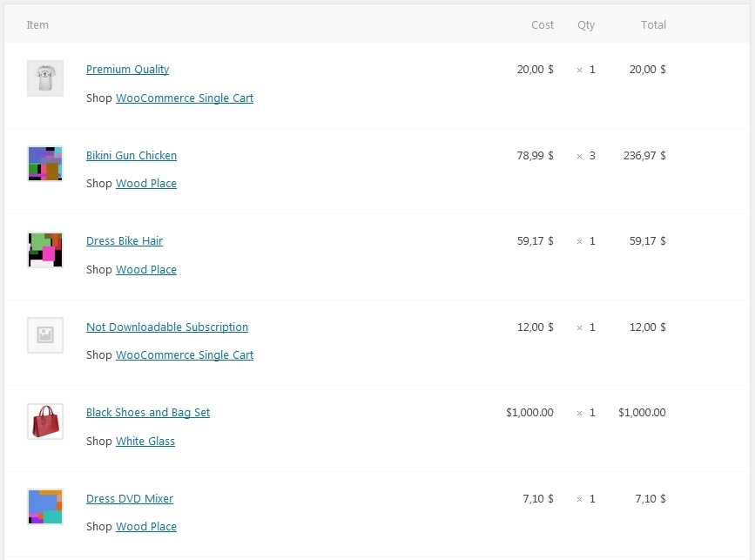Click placeholder image for Not Downloadable Subscription
The width and height of the screenshot is (755, 560).
tap(45, 335)
